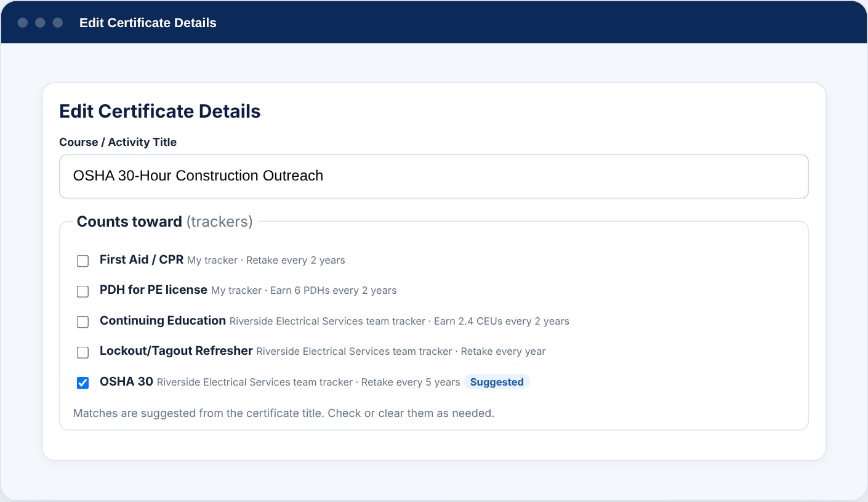Click the 'Retake every year' text
This screenshot has width=868, height=502.
tap(503, 351)
